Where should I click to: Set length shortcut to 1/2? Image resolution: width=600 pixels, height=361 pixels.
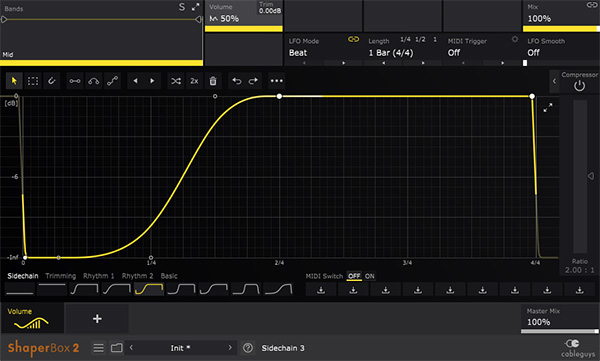420,39
